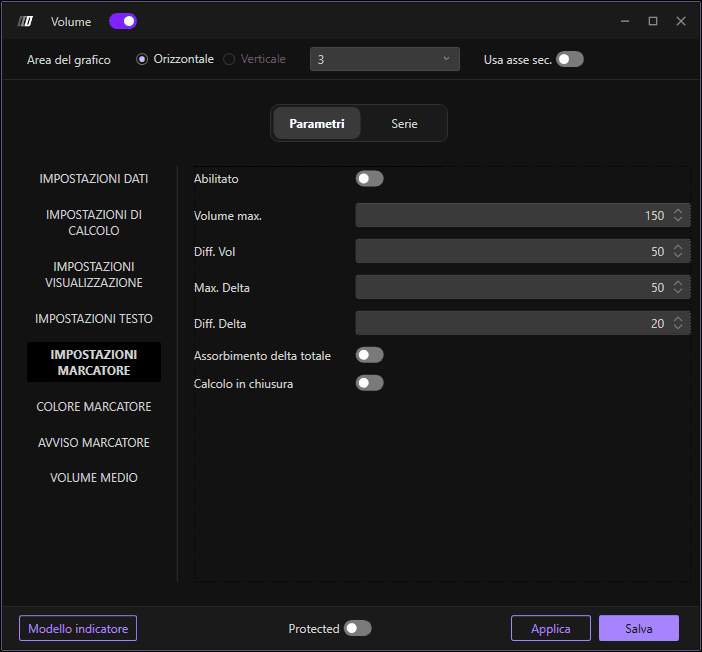Toggle the Volume indicator switch off
The height and width of the screenshot is (652, 702).
click(123, 21)
